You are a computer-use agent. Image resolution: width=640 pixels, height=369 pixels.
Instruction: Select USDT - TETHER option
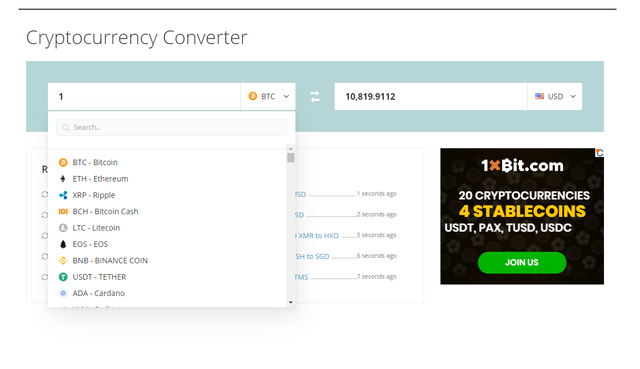coord(167,277)
